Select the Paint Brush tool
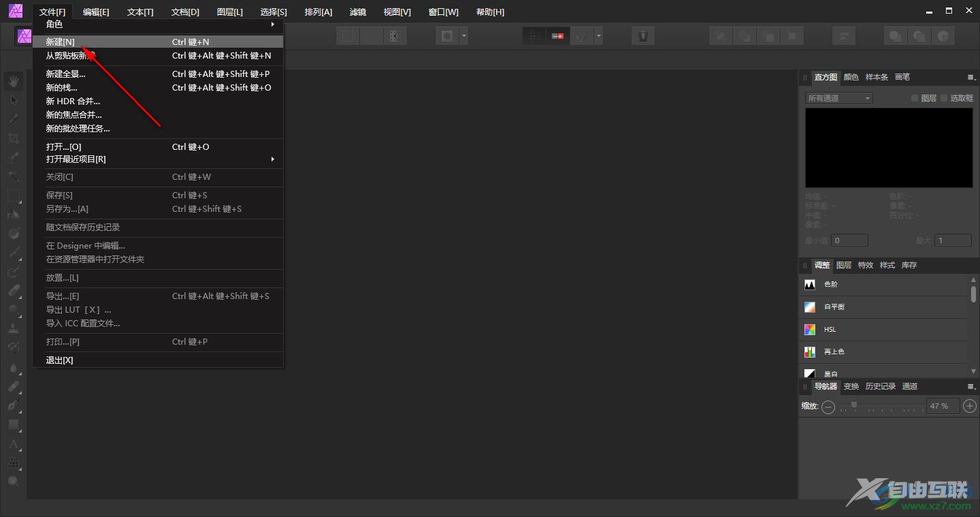This screenshot has width=980, height=517. click(x=14, y=253)
